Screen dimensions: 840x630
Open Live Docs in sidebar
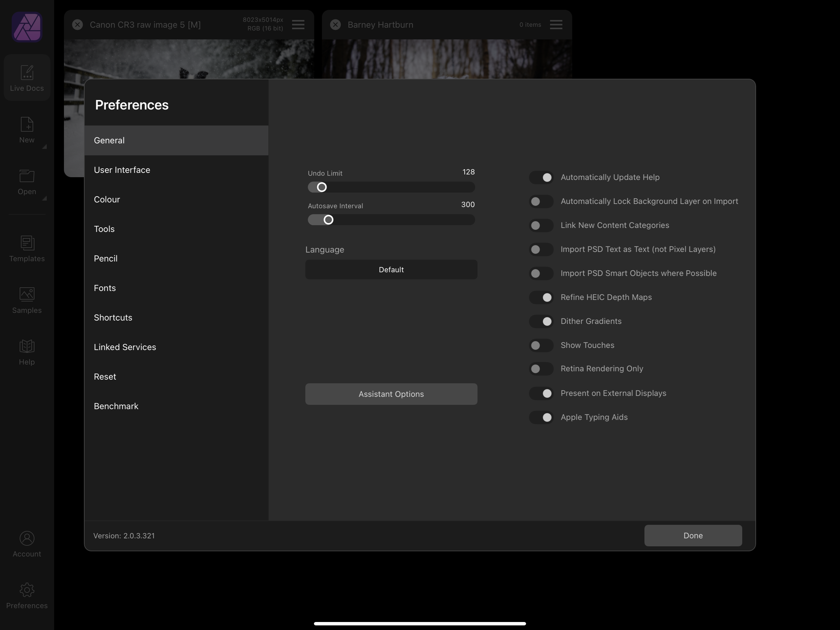[x=26, y=78]
